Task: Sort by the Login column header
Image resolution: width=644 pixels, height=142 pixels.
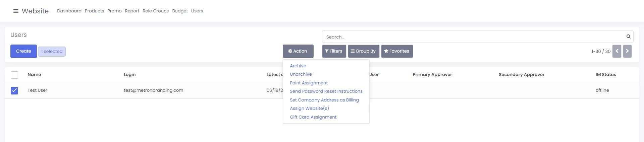Action: [129, 75]
